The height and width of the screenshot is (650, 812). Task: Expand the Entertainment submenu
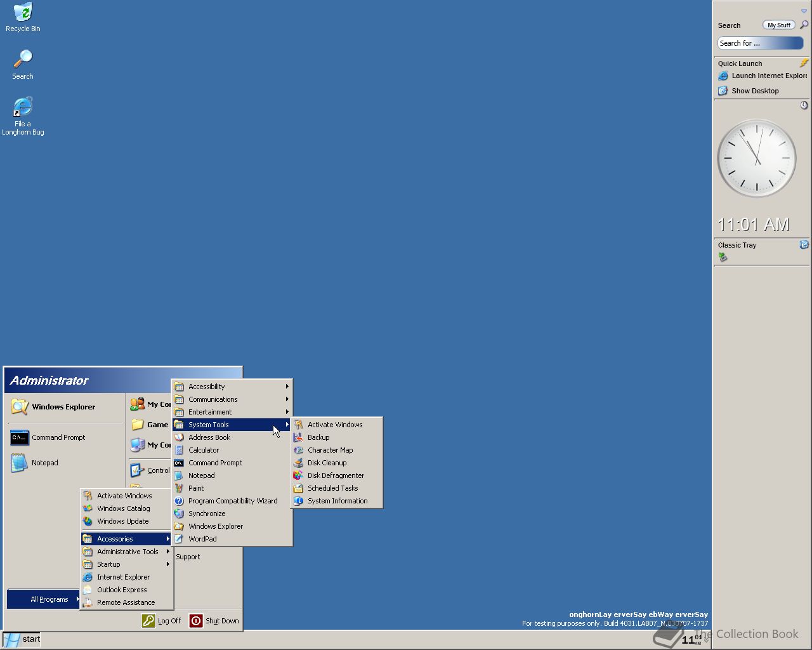[x=232, y=412]
